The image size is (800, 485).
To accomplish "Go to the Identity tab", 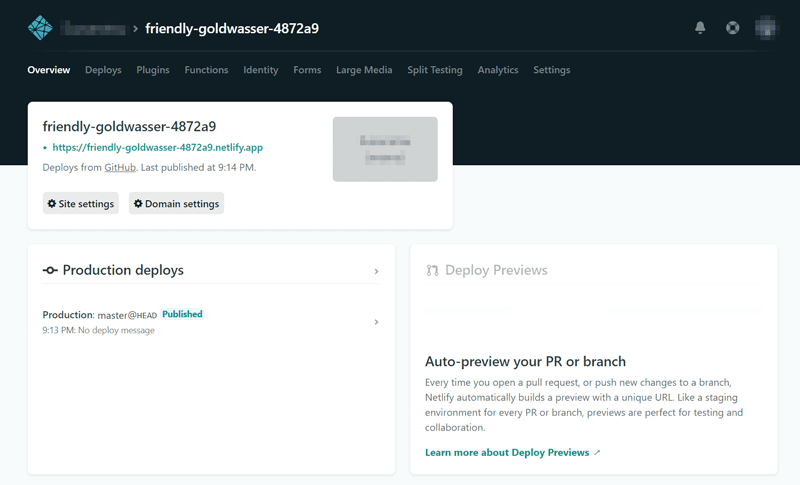I will coord(261,70).
